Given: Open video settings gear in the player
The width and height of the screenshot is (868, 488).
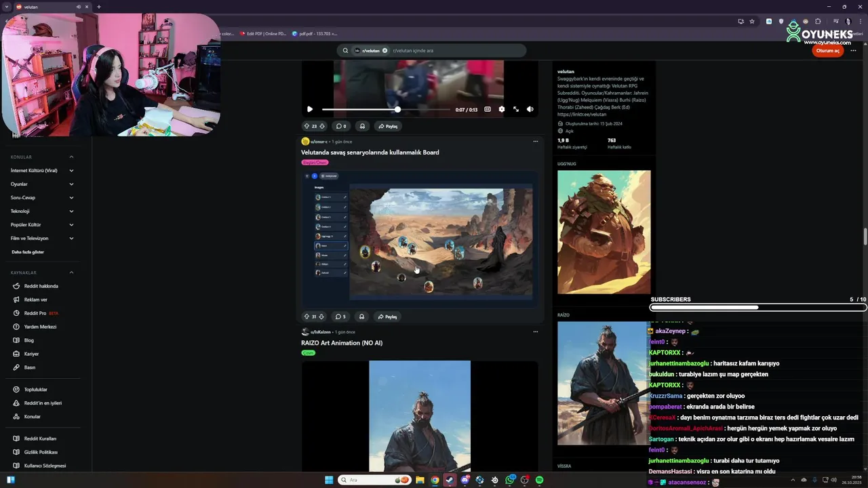Looking at the screenshot, I should [502, 109].
